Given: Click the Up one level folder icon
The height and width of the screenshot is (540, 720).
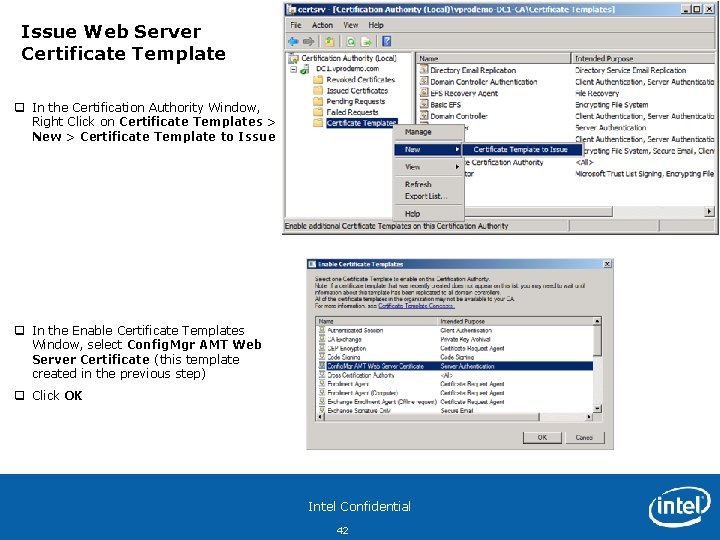Looking at the screenshot, I should click(329, 42).
